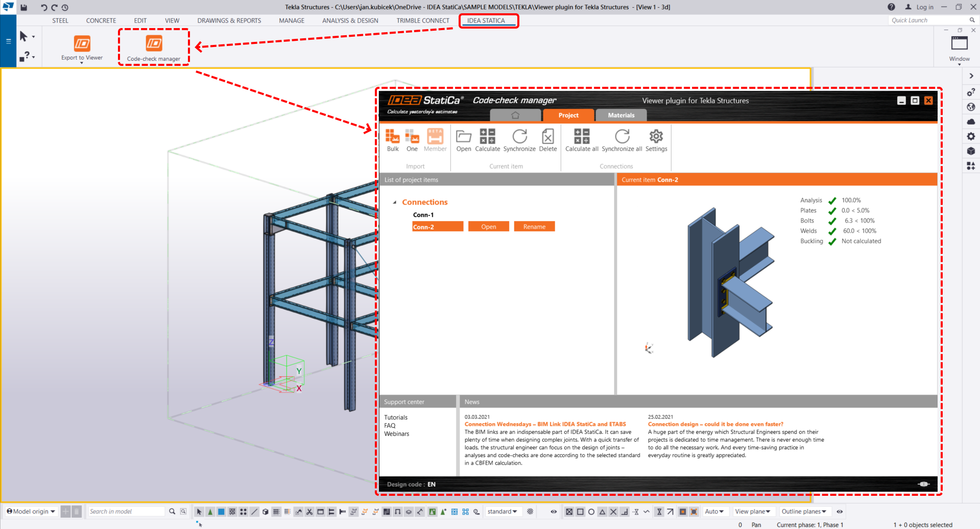The height and width of the screenshot is (529, 980).
Task: Open the Code-check manager in the ribbon
Action: pyautogui.click(x=154, y=44)
